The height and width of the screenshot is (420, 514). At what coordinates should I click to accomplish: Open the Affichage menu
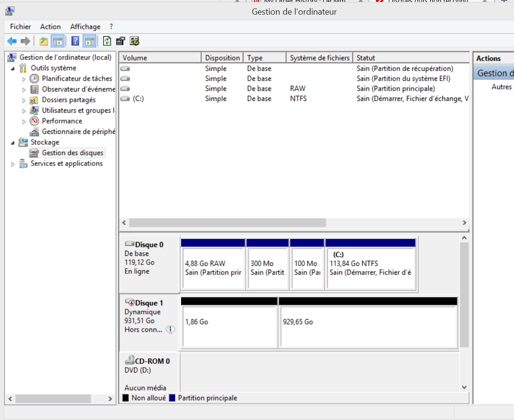85,26
